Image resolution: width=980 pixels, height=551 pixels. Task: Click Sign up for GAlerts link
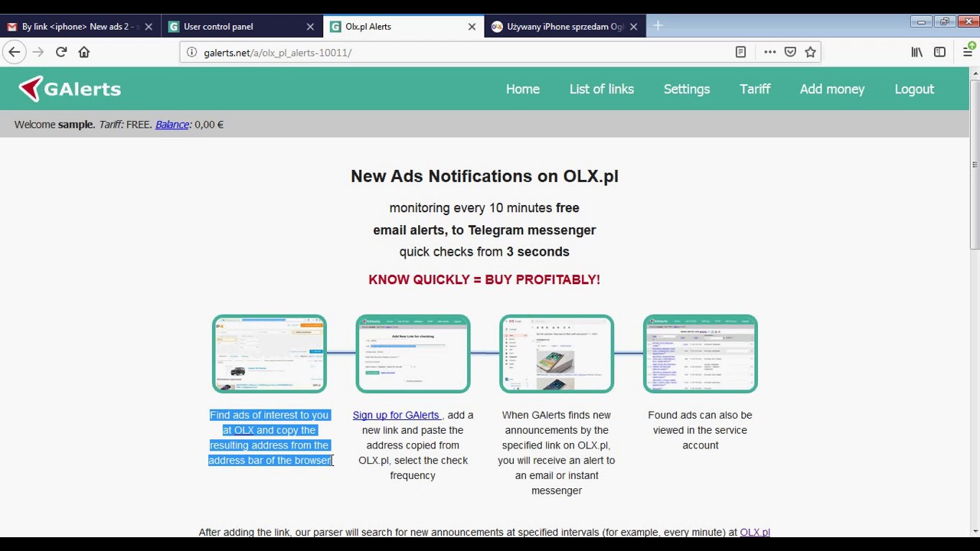tap(396, 415)
